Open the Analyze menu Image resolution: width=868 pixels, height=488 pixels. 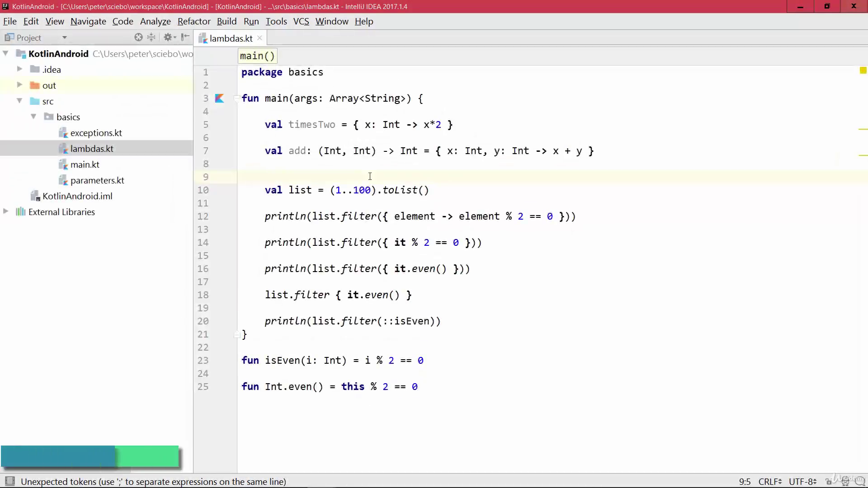155,21
